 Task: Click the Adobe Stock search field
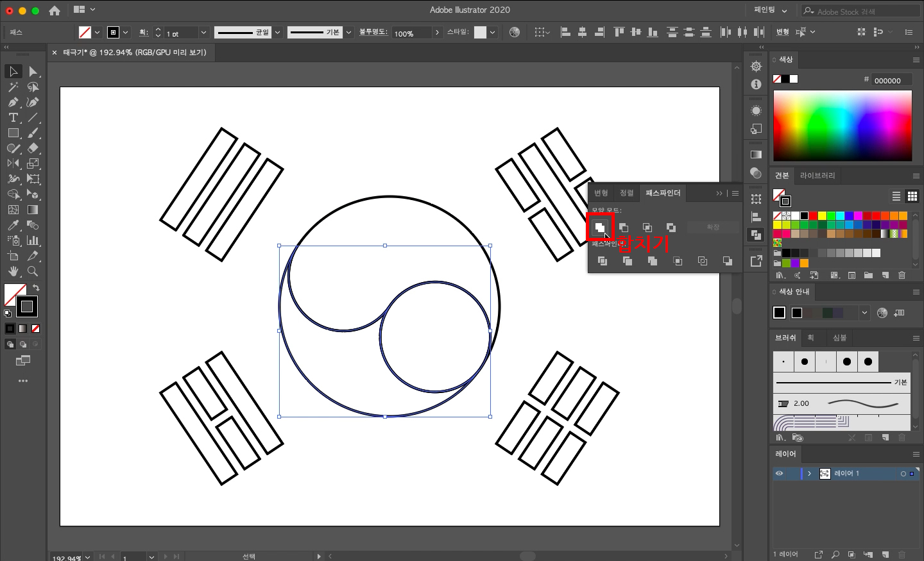point(860,11)
